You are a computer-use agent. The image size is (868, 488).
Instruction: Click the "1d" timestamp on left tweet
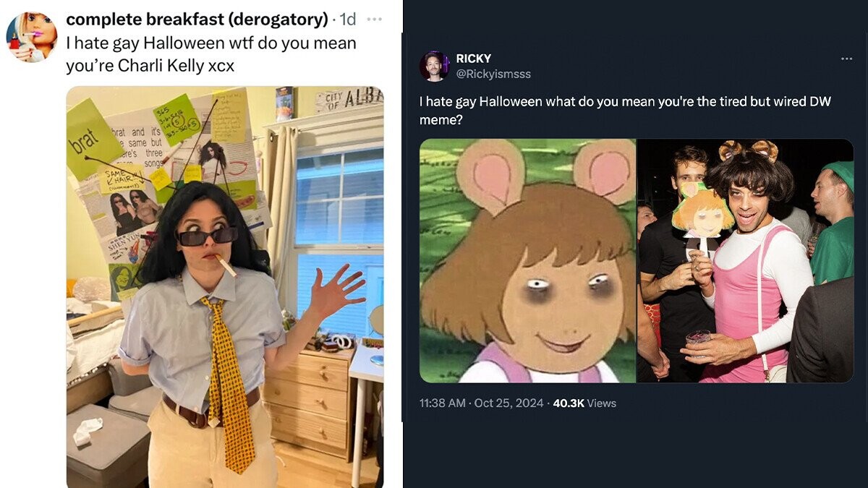(x=348, y=20)
